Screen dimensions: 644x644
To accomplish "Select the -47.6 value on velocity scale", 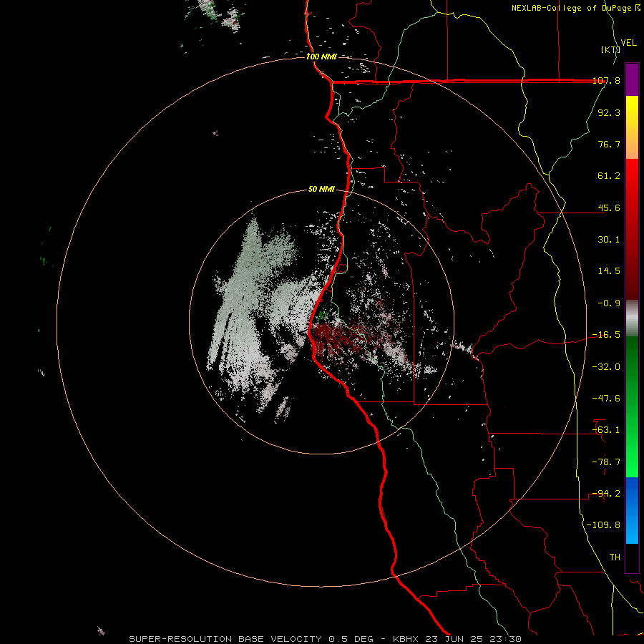I will click(x=606, y=399).
